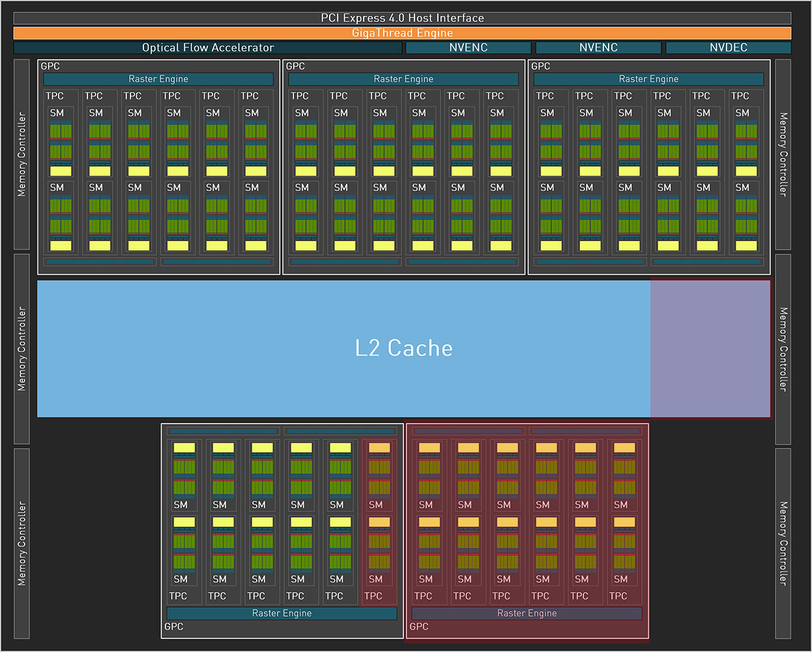Viewport: 812px width, 652px height.
Task: Click the NVENC block beside NVDEC
Action: pos(598,48)
